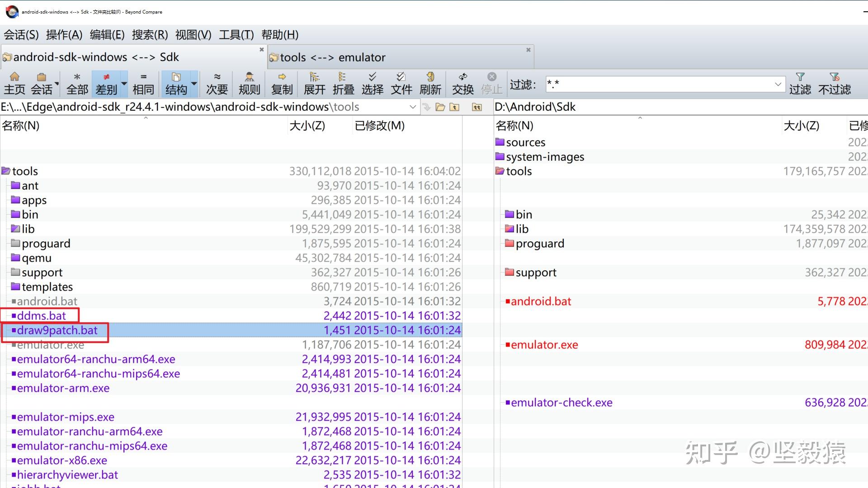Select the emulator-arm.exe file on the left
This screenshot has height=488, width=868.
click(x=63, y=388)
